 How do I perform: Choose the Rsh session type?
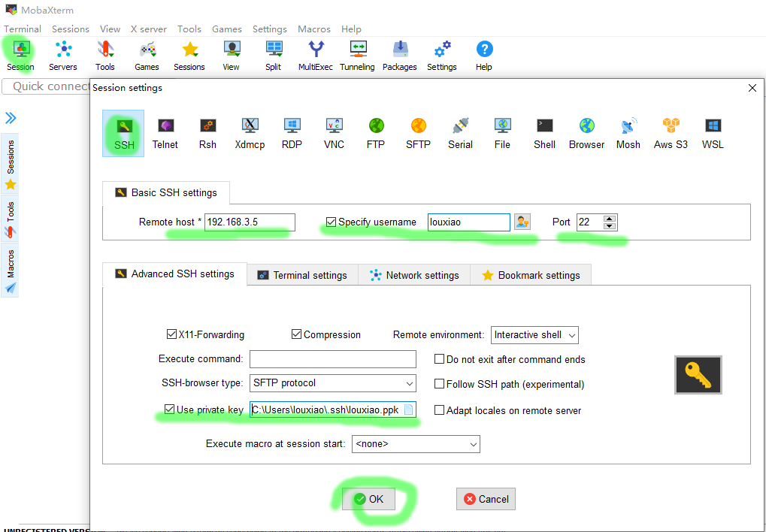pos(207,133)
